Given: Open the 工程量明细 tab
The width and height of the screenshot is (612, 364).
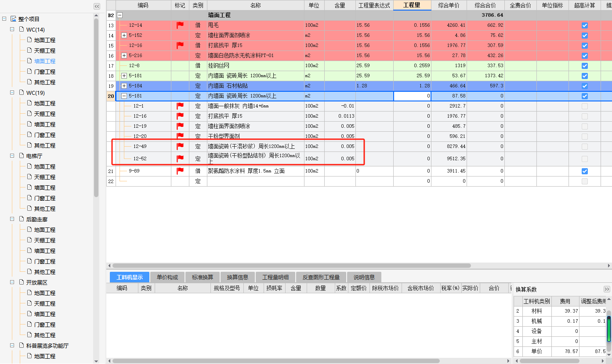Looking at the screenshot, I should (275, 277).
